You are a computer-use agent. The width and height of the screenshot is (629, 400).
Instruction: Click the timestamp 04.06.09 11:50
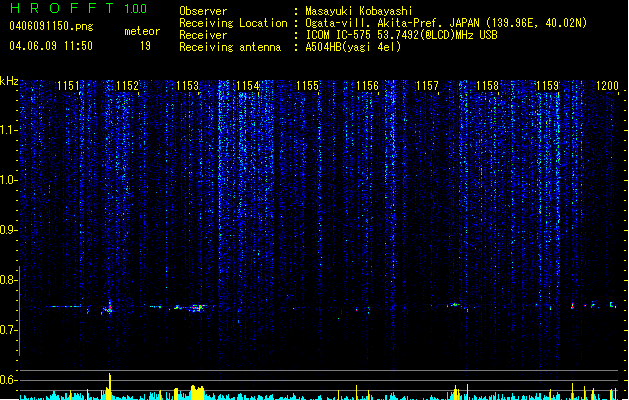[51, 46]
